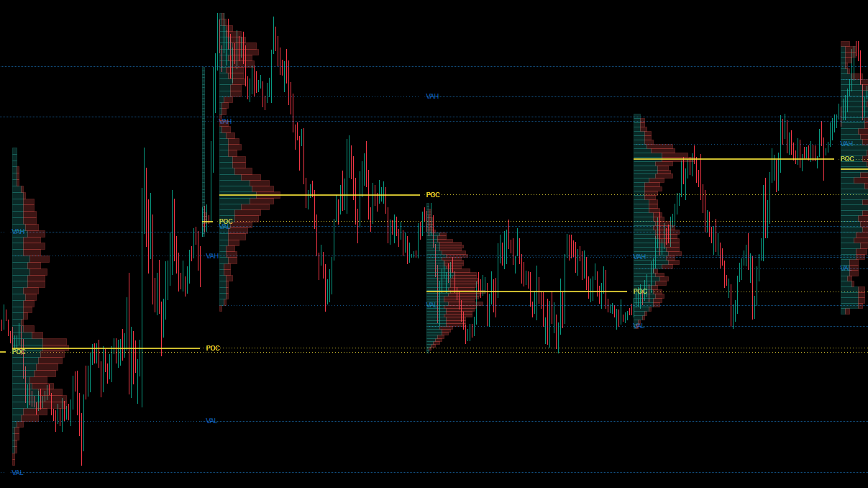The image size is (868, 488).
Task: Click the leftmost POC price label
Action: pos(18,352)
